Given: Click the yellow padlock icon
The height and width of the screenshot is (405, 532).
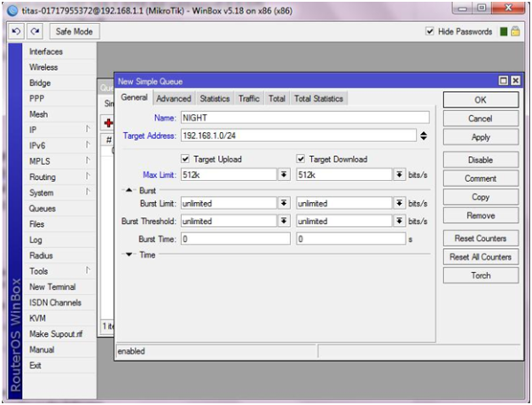Looking at the screenshot, I should coord(515,32).
